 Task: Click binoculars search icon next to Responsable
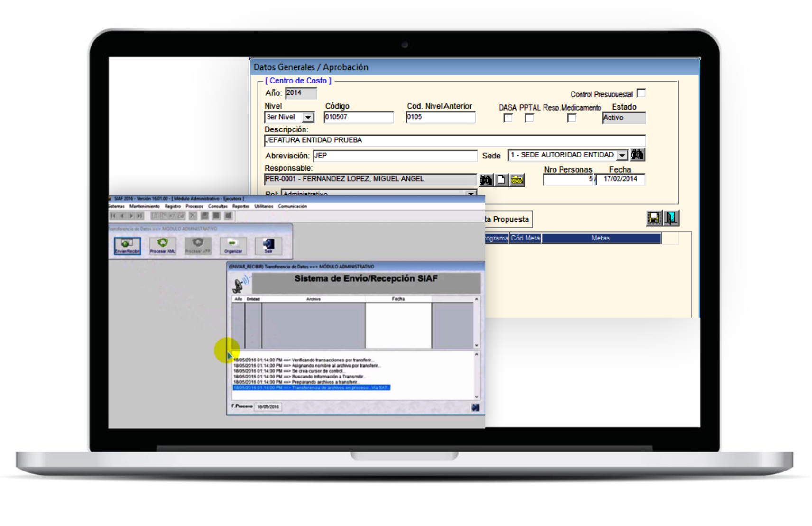pos(486,180)
